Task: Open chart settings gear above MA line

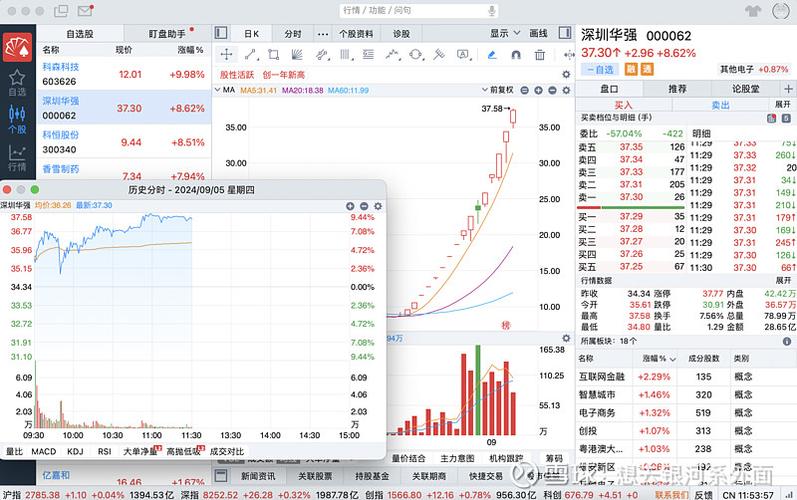Action: (566, 74)
